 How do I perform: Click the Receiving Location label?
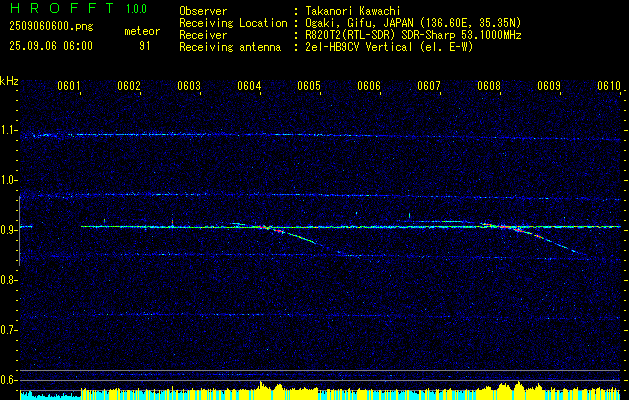tap(233, 23)
